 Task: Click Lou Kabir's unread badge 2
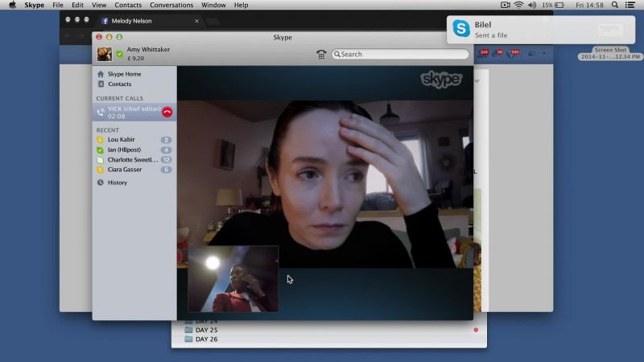166,140
